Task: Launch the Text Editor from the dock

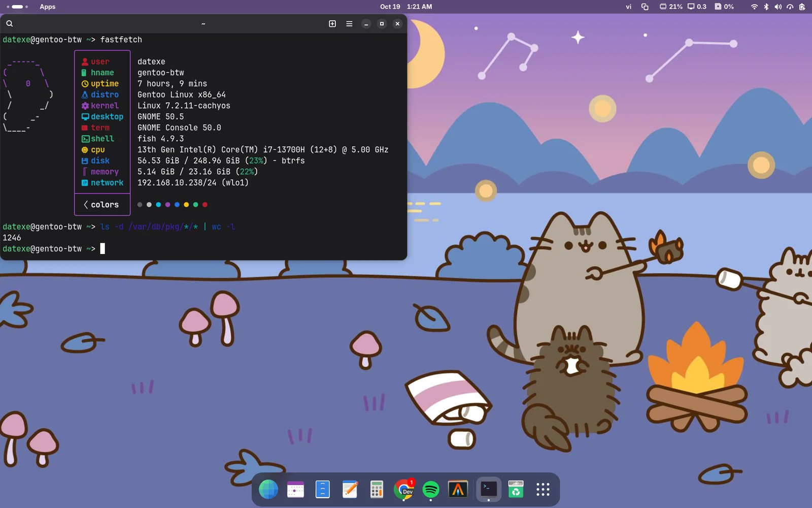Action: pyautogui.click(x=350, y=489)
